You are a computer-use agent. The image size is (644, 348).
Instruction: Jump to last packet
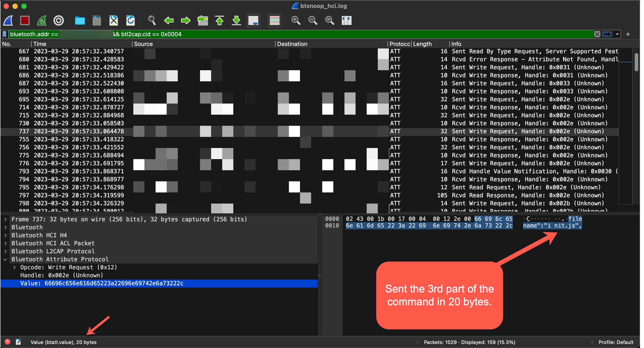pyautogui.click(x=236, y=20)
